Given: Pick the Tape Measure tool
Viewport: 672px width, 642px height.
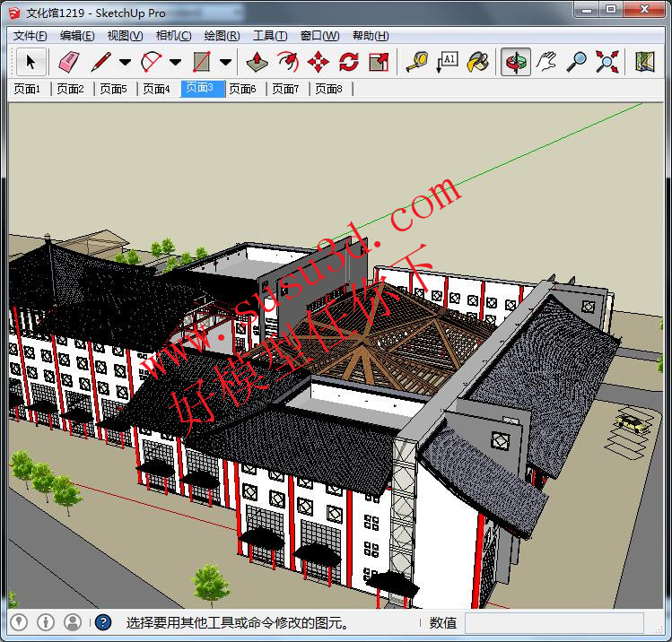Looking at the screenshot, I should coord(417,62).
